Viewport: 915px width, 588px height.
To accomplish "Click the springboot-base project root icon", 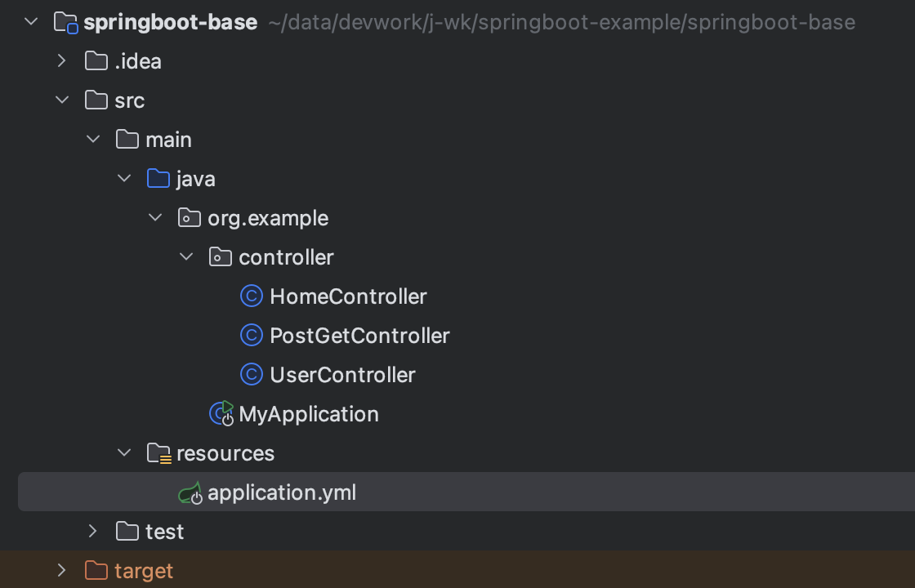I will [x=65, y=22].
